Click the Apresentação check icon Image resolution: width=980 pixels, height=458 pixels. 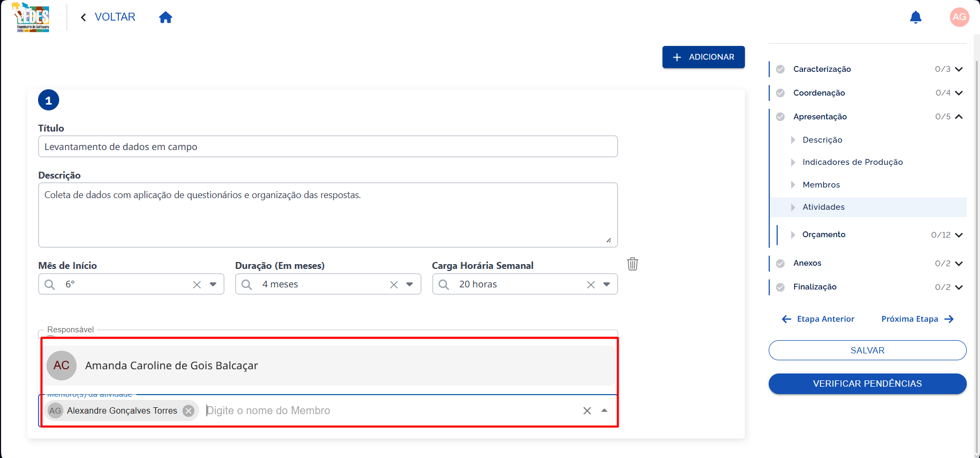(x=780, y=117)
